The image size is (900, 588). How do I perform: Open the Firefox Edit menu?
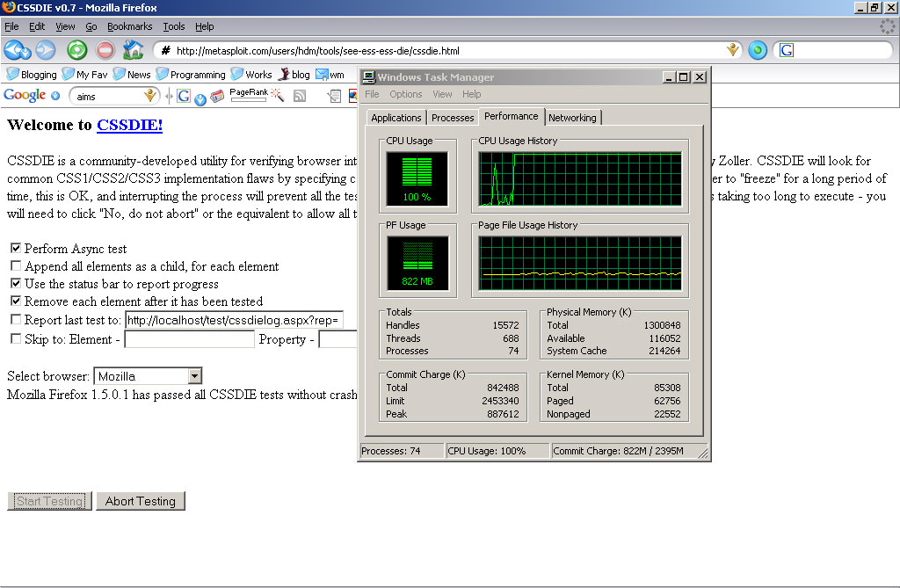(37, 26)
